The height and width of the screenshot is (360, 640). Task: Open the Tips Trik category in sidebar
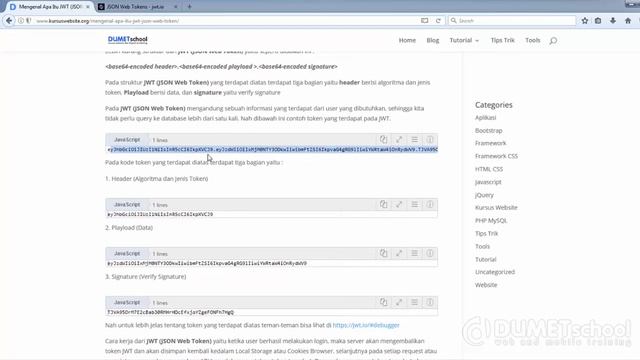tap(487, 233)
